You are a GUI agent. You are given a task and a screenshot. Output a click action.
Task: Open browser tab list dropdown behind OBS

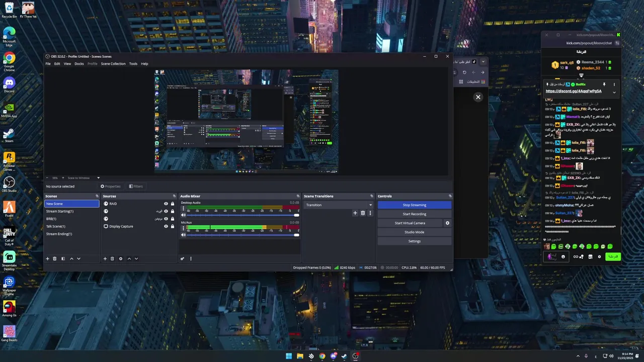[x=483, y=61]
